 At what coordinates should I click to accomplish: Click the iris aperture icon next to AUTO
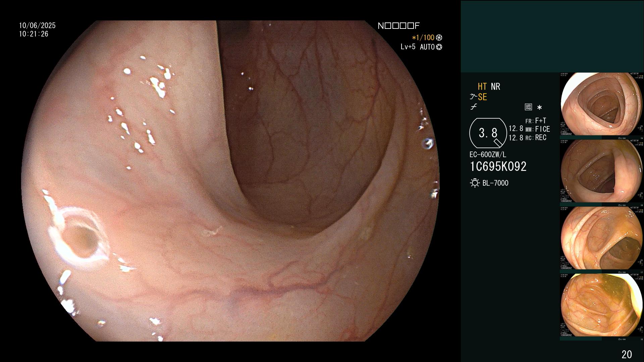[439, 47]
